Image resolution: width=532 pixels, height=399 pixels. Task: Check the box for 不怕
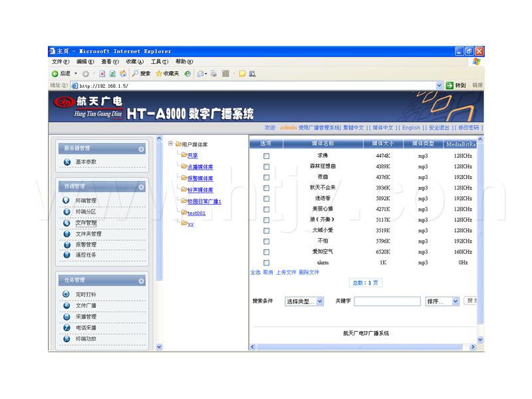click(x=267, y=241)
